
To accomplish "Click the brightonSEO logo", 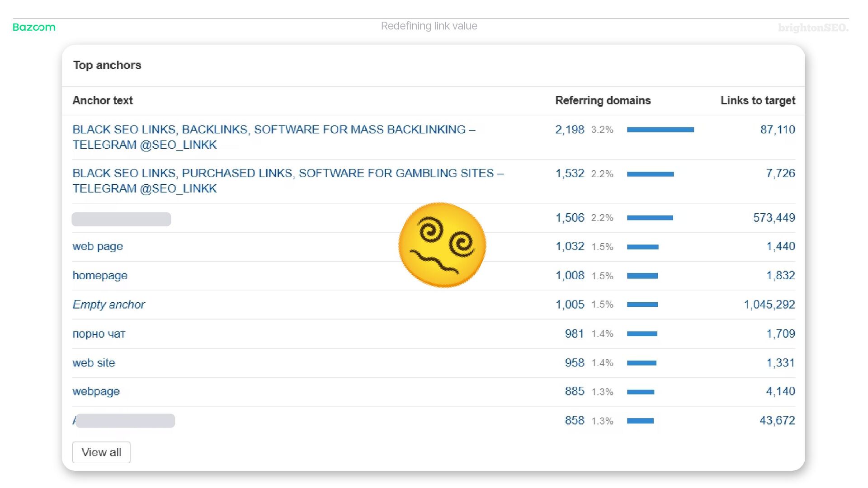I will 813,28.
